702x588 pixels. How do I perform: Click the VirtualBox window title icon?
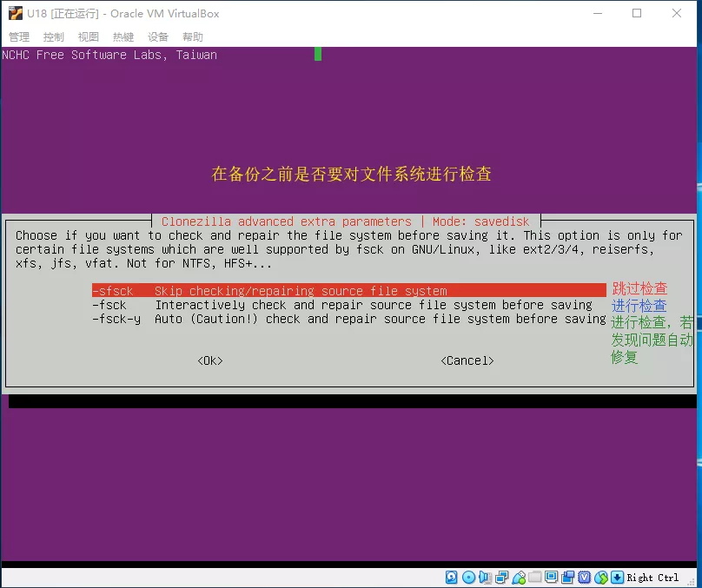[16, 13]
